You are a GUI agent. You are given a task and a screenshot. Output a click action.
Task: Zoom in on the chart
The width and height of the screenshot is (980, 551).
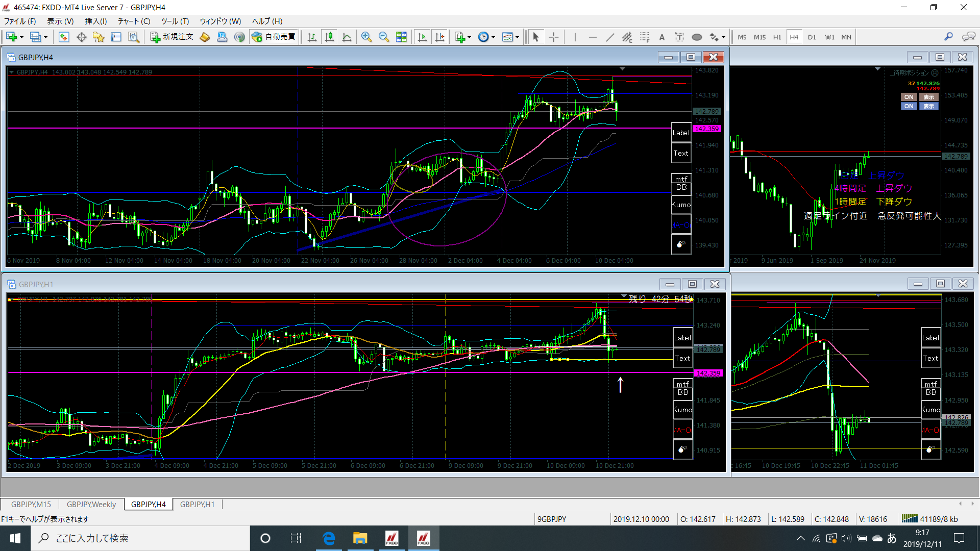point(366,37)
